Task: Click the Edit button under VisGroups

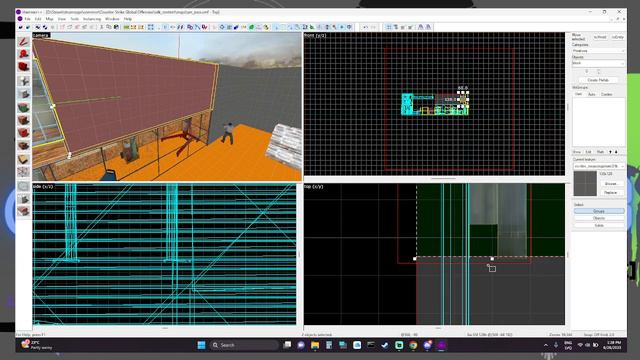Action: click(x=588, y=152)
